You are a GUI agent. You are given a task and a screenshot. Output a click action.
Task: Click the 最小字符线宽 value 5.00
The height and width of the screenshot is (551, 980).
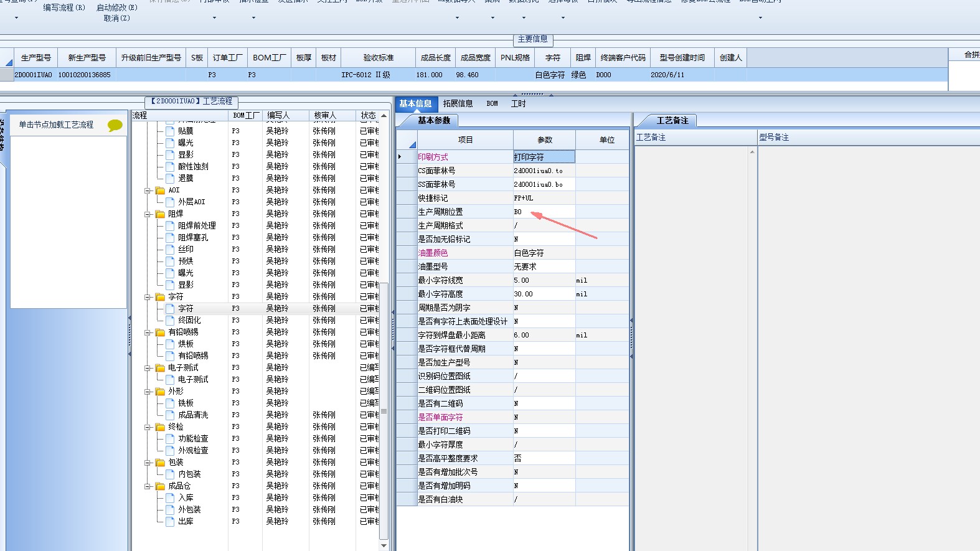(544, 280)
